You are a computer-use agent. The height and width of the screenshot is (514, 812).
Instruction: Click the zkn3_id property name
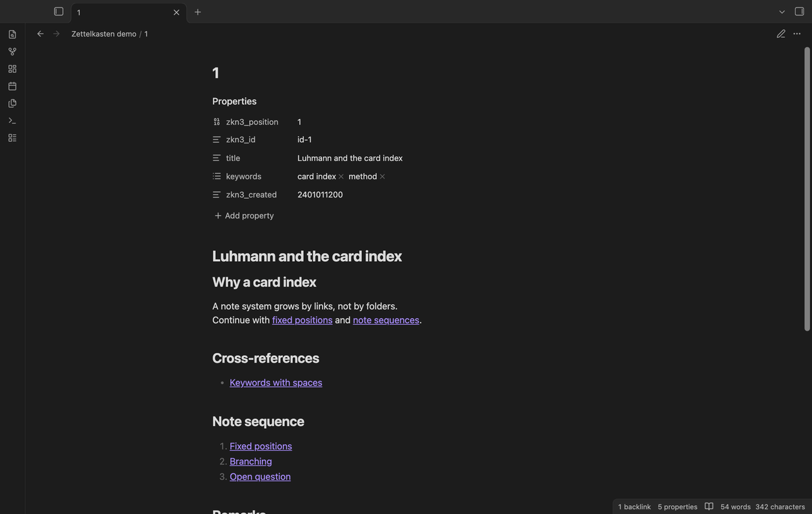coord(241,140)
